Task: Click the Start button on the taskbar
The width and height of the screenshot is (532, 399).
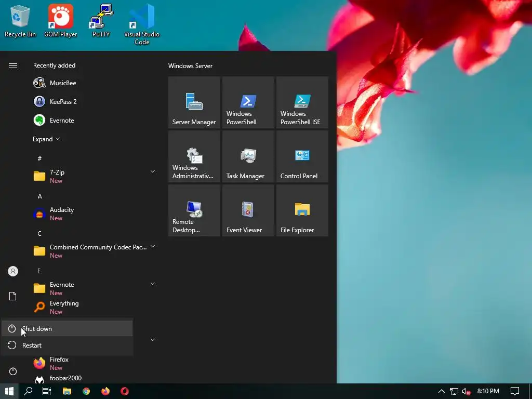Action: click(x=9, y=391)
